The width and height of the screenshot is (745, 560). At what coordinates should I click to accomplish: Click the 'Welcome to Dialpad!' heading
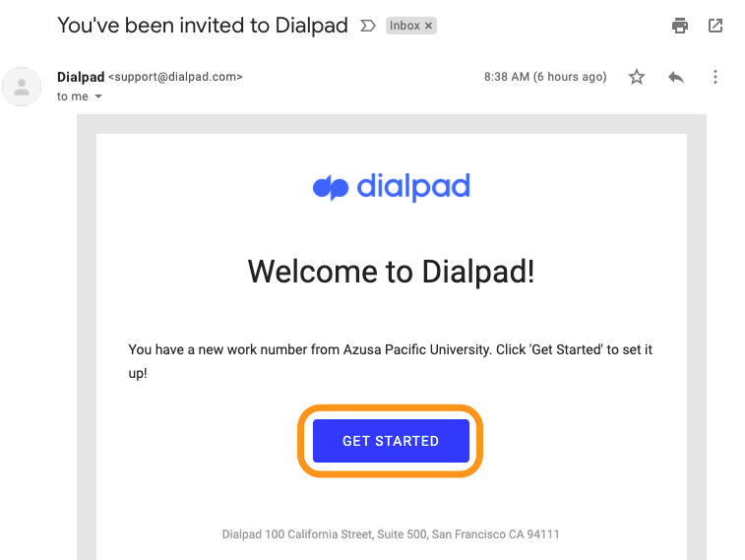(x=391, y=272)
